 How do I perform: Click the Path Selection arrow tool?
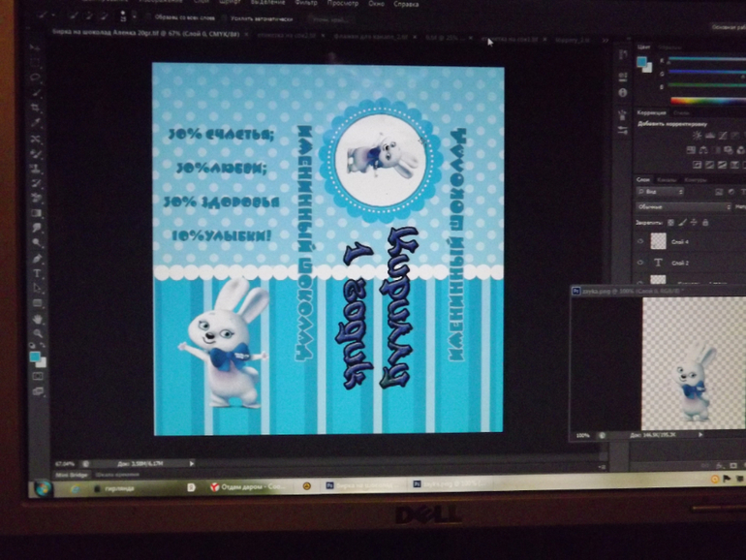38,289
